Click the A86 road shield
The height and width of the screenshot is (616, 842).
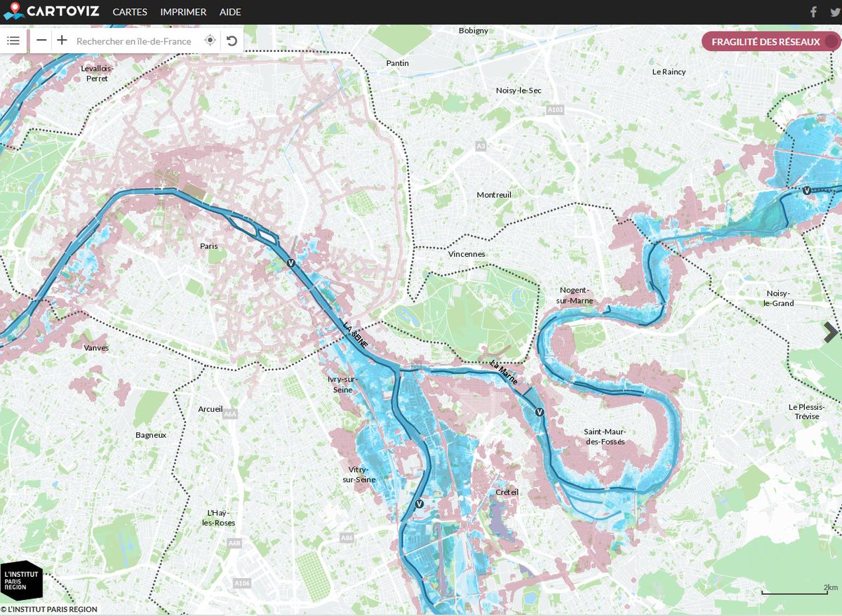pyautogui.click(x=347, y=537)
